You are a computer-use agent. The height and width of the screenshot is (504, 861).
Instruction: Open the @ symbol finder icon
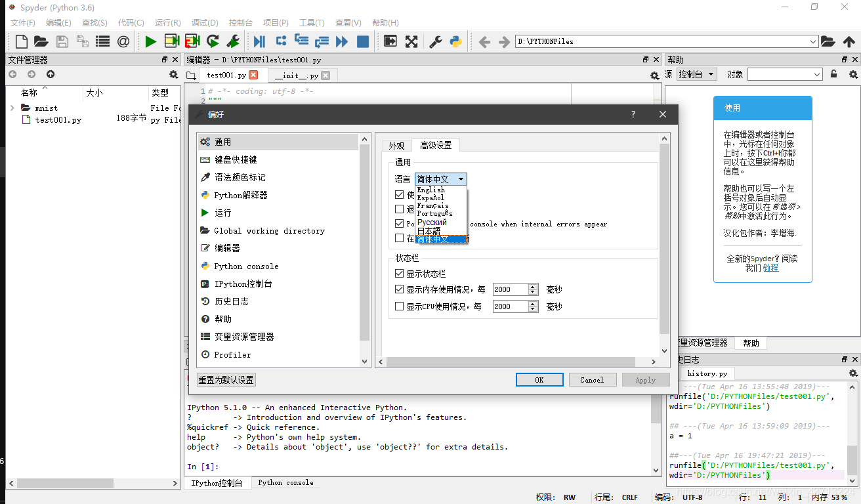coord(123,41)
